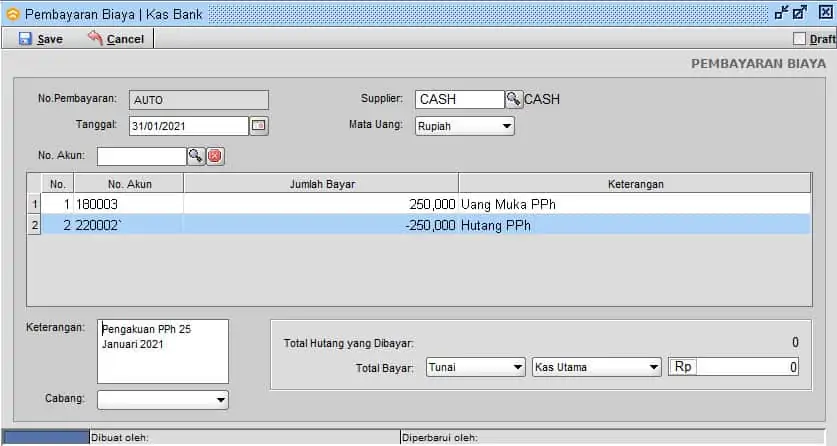The height and width of the screenshot is (446, 837).
Task: Click the empty No. Akun input field
Action: [141, 156]
